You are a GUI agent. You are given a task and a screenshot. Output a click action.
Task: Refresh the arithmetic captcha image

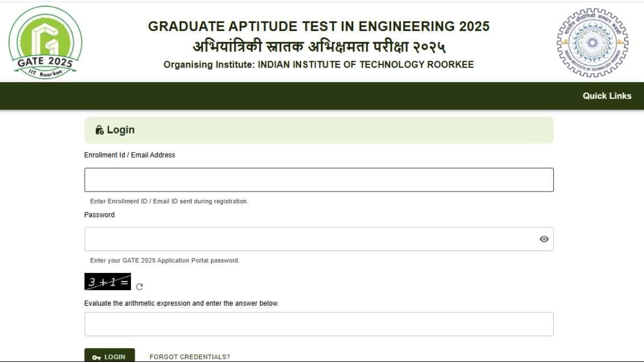coord(139,286)
